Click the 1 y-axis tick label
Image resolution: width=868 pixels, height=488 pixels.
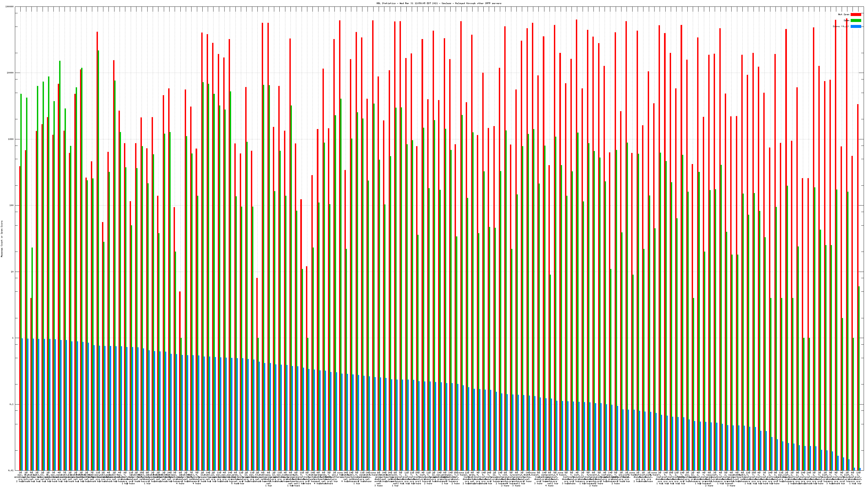pyautogui.click(x=13, y=338)
